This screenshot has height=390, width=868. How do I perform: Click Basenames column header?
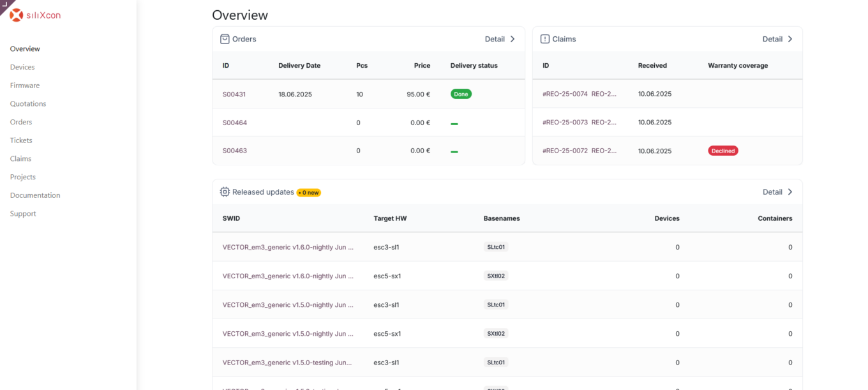pos(502,218)
